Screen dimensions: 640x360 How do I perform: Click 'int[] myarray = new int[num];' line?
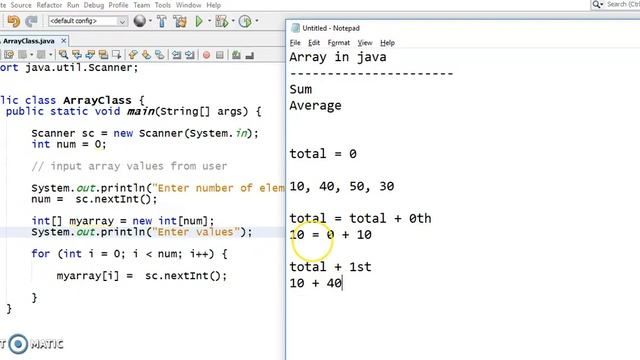click(x=123, y=221)
